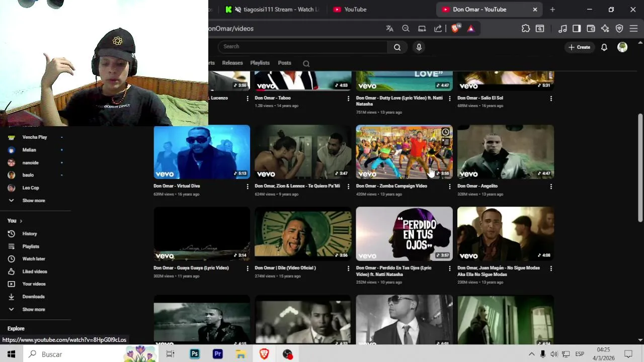Expand the You section Show more
644x362 pixels.
34,309
